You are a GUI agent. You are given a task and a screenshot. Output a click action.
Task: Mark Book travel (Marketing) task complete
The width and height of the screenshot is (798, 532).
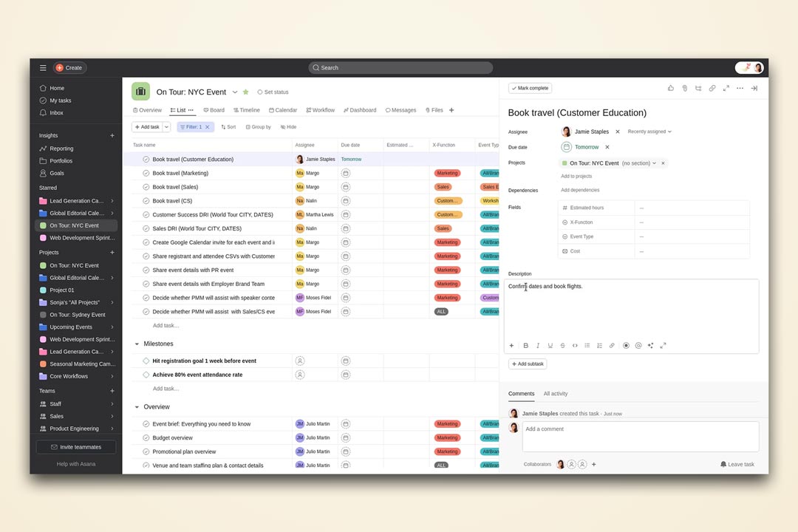[146, 173]
